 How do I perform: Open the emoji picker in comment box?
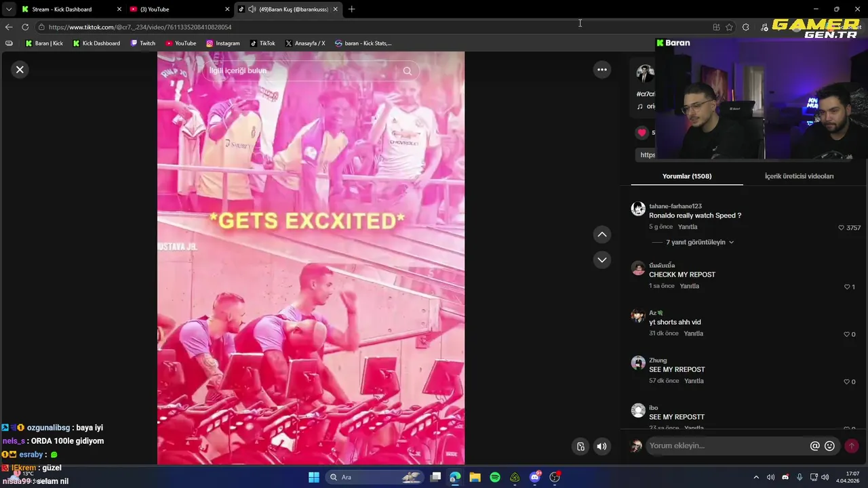coord(829,446)
